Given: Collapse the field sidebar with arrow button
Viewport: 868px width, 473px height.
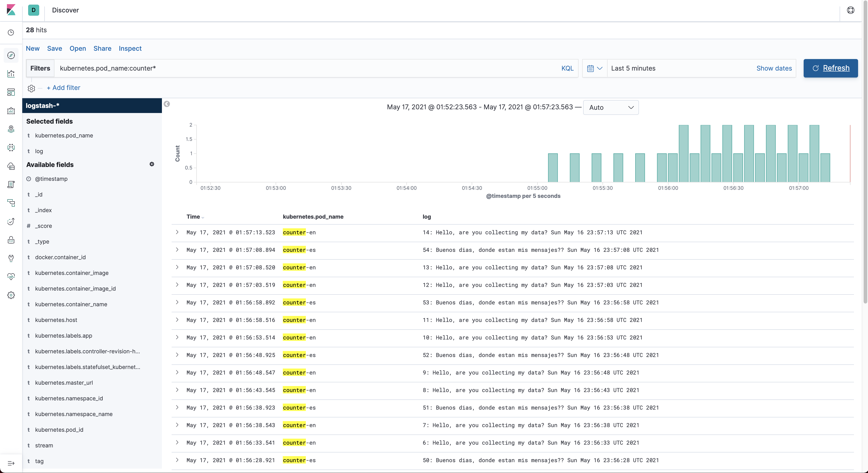Looking at the screenshot, I should point(167,104).
